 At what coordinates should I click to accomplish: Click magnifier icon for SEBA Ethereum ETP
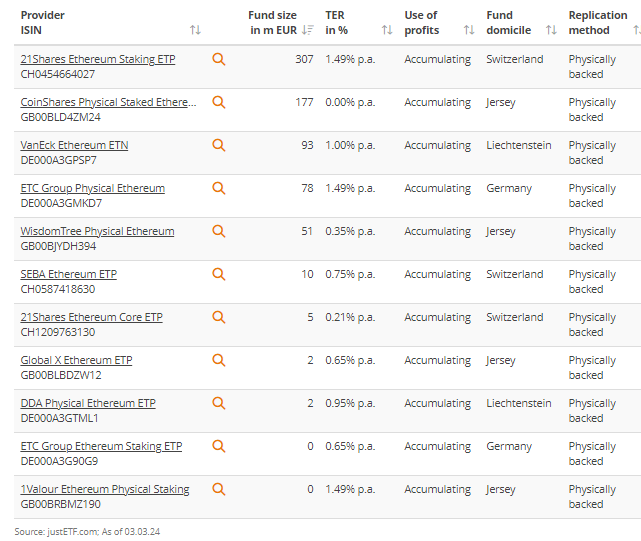pos(219,274)
